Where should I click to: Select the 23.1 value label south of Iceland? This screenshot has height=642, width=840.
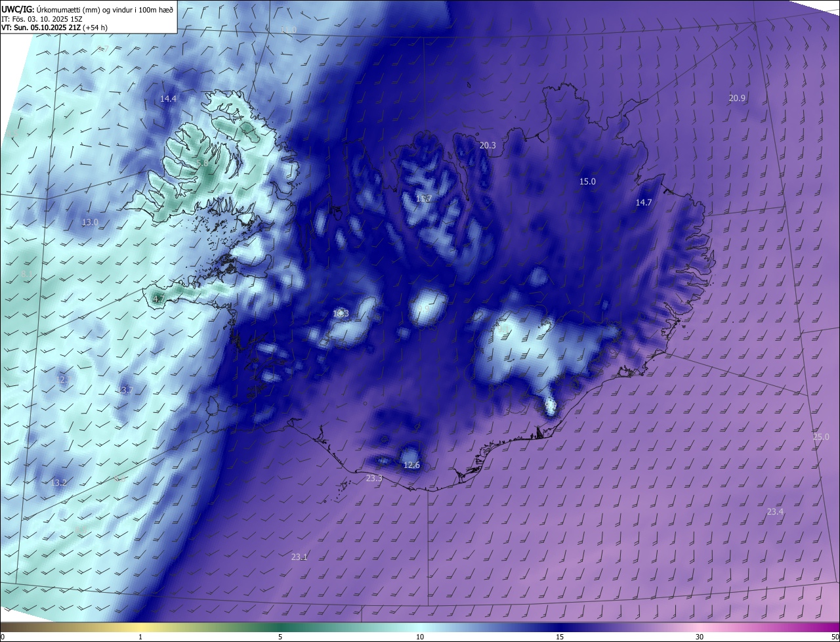pyautogui.click(x=299, y=557)
